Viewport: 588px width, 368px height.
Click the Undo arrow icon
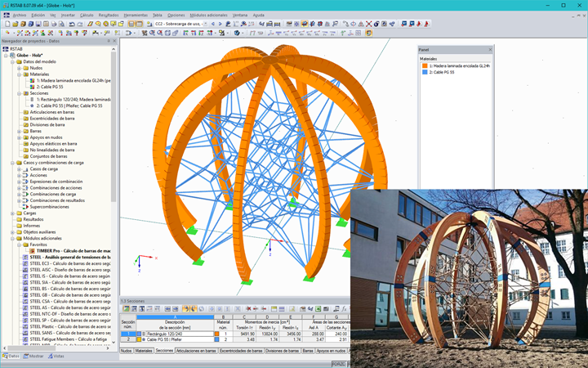coord(72,24)
